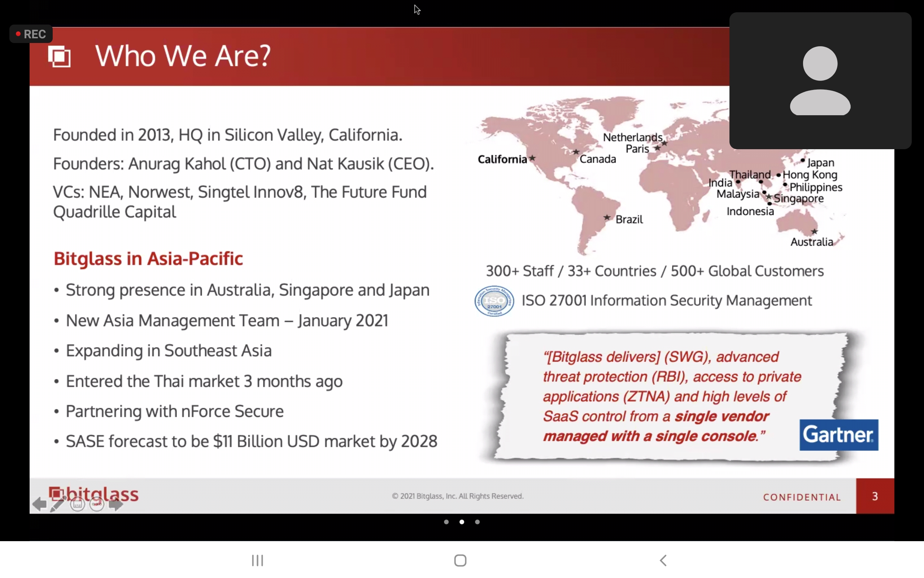The image size is (924, 578).
Task: Click the Paris map label
Action: point(637,149)
